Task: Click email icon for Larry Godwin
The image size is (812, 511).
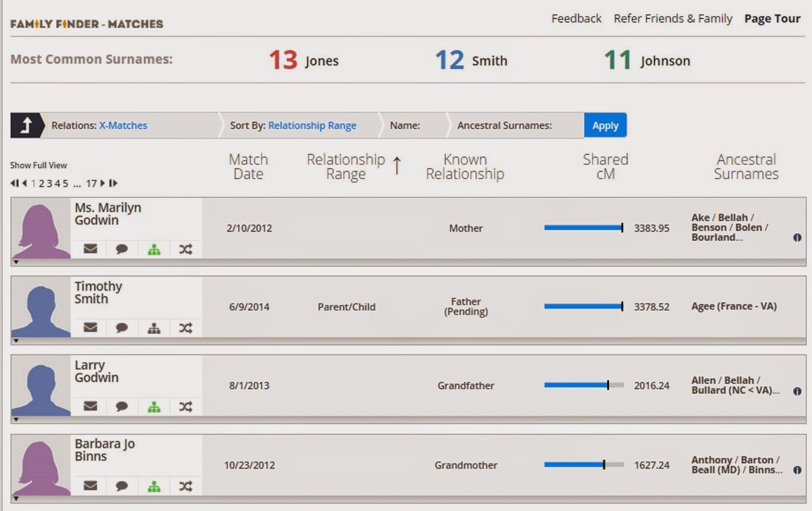Action: click(x=90, y=406)
